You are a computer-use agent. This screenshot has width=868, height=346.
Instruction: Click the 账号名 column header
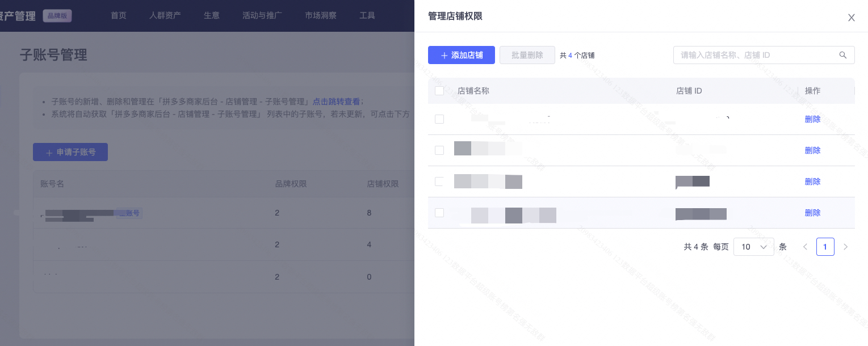click(x=52, y=184)
